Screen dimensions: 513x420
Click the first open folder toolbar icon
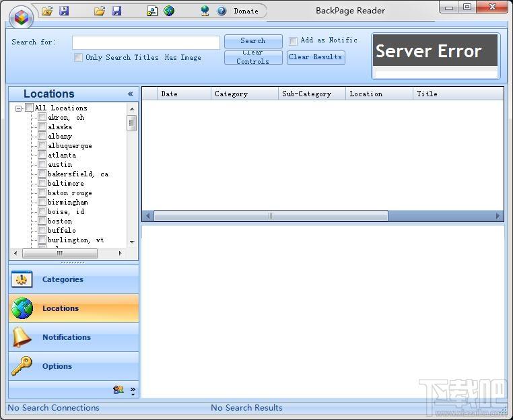point(46,11)
